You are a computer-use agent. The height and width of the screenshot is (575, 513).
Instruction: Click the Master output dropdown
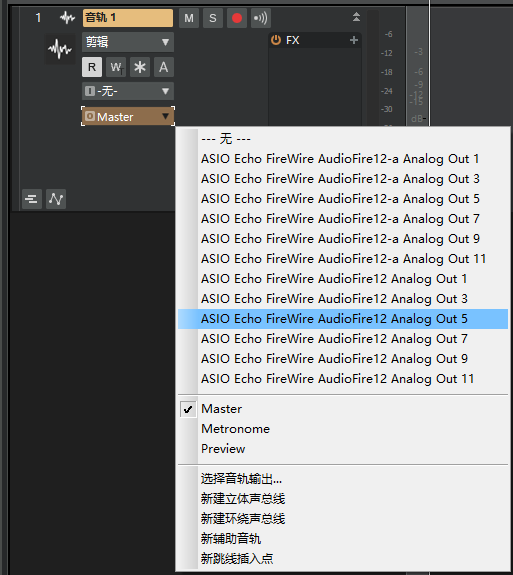[128, 117]
